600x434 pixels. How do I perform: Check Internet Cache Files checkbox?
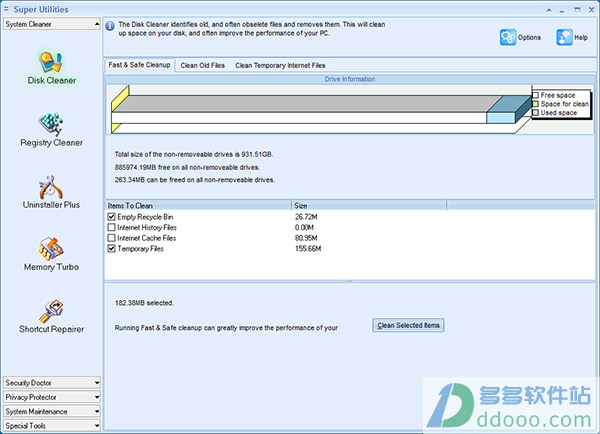point(111,238)
